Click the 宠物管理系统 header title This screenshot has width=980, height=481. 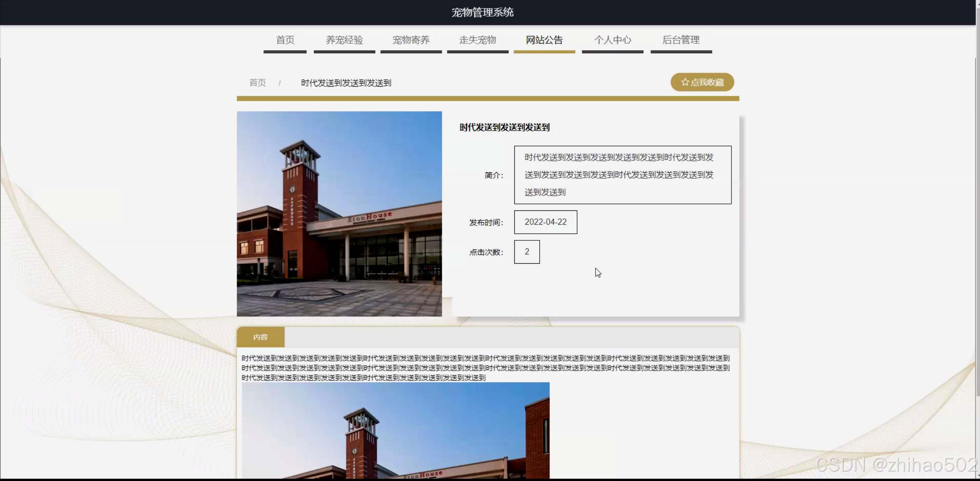(x=482, y=13)
